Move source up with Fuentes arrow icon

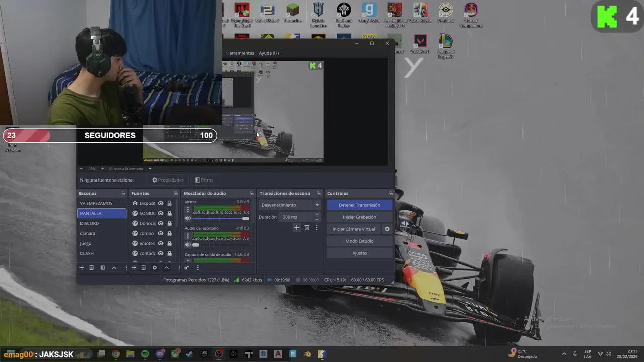166,268
